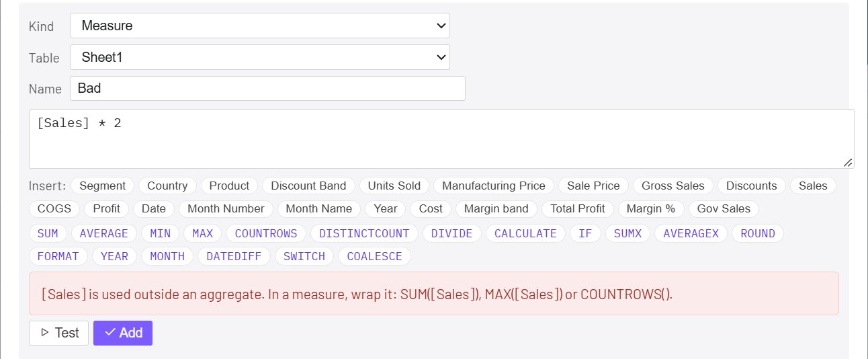The width and height of the screenshot is (868, 359).
Task: Click the Name field containing Bad
Action: (x=267, y=88)
